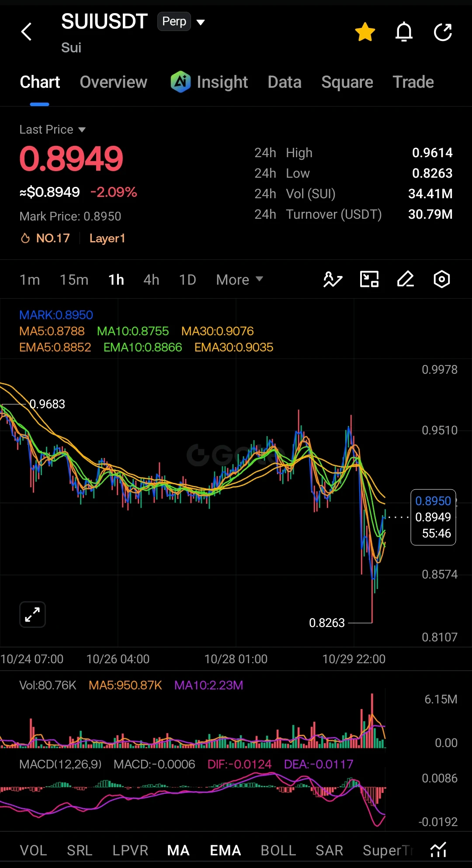472x868 pixels.
Task: Toggle the EMA indicator off
Action: [x=226, y=851]
